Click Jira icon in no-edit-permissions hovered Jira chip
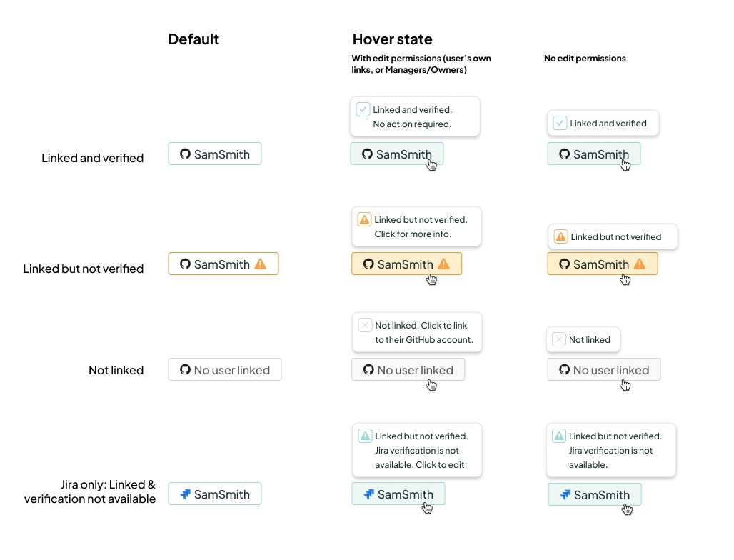 coord(565,494)
